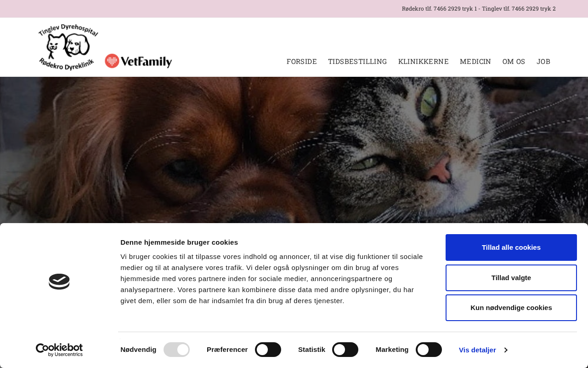Click the Tinglev Dyrehospital cat and dog logo
The height and width of the screenshot is (368, 588).
(68, 47)
